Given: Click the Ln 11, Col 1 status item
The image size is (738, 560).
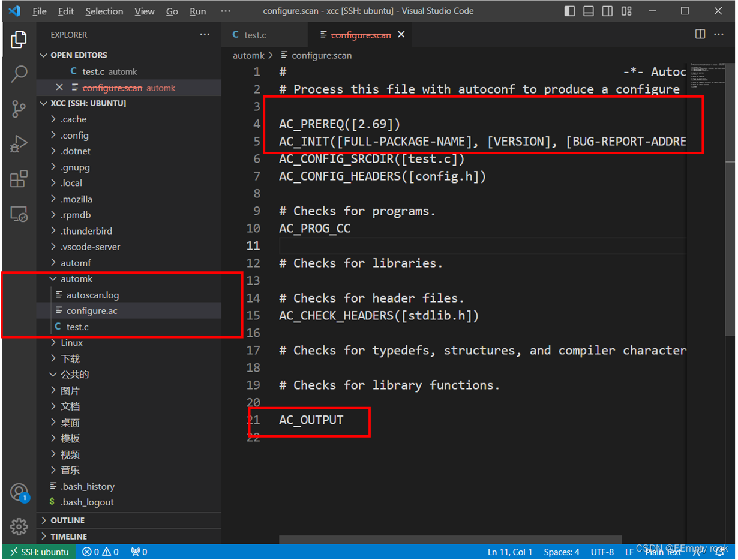Looking at the screenshot, I should coord(511,552).
